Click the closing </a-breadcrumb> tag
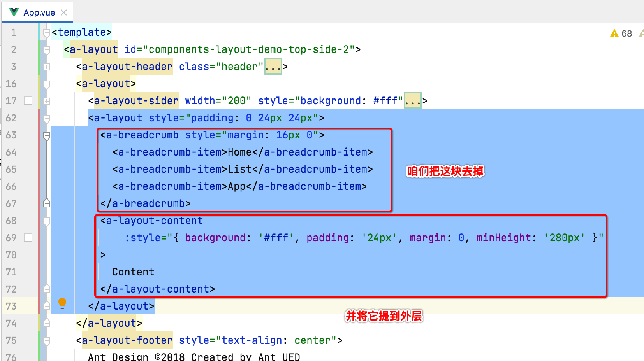Viewport: 644px width, 361px height. tap(145, 203)
